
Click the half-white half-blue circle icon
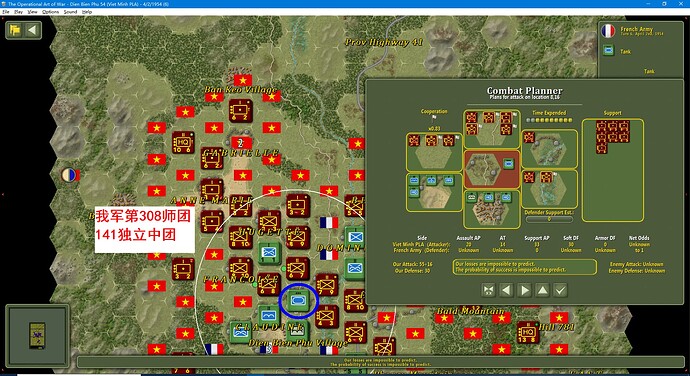point(69,175)
